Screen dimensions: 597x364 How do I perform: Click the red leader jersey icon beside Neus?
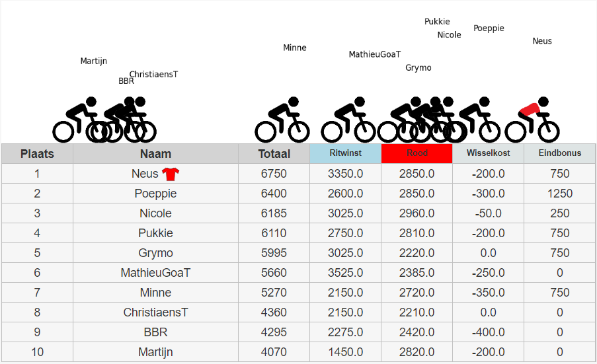(171, 174)
